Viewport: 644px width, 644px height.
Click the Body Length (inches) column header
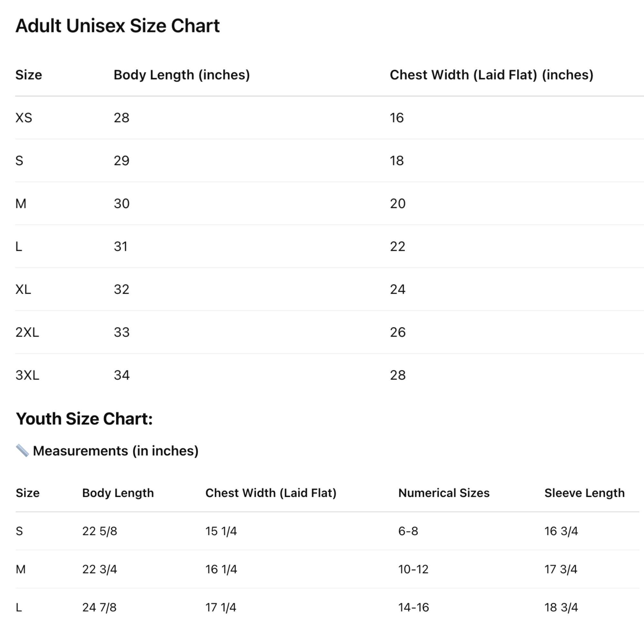182,75
